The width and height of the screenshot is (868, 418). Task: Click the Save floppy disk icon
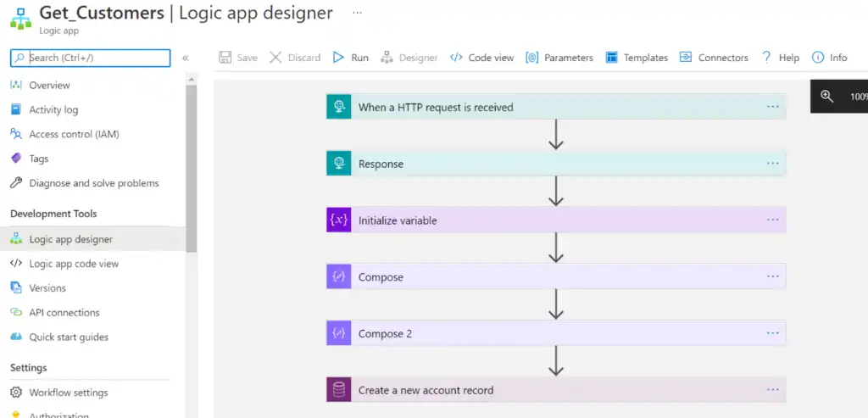(225, 58)
